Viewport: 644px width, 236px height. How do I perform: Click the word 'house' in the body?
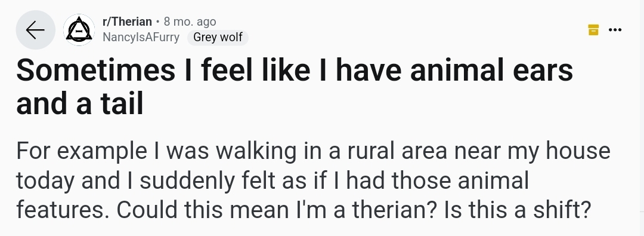tap(578, 151)
